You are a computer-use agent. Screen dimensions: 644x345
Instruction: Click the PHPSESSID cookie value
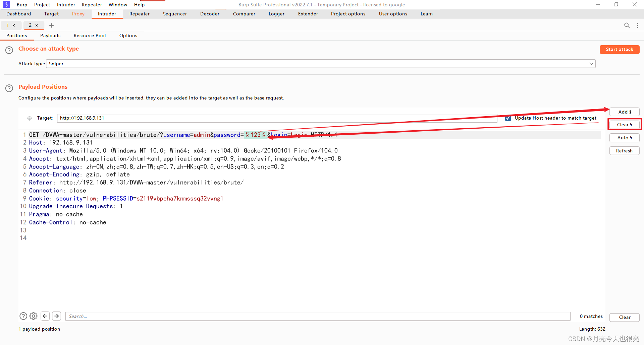(180, 199)
